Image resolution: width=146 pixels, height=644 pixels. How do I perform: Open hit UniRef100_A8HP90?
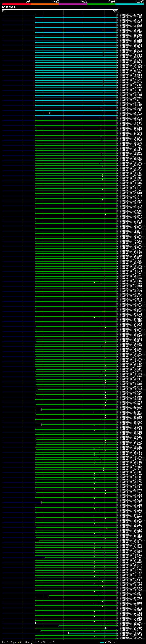(x=131, y=123)
